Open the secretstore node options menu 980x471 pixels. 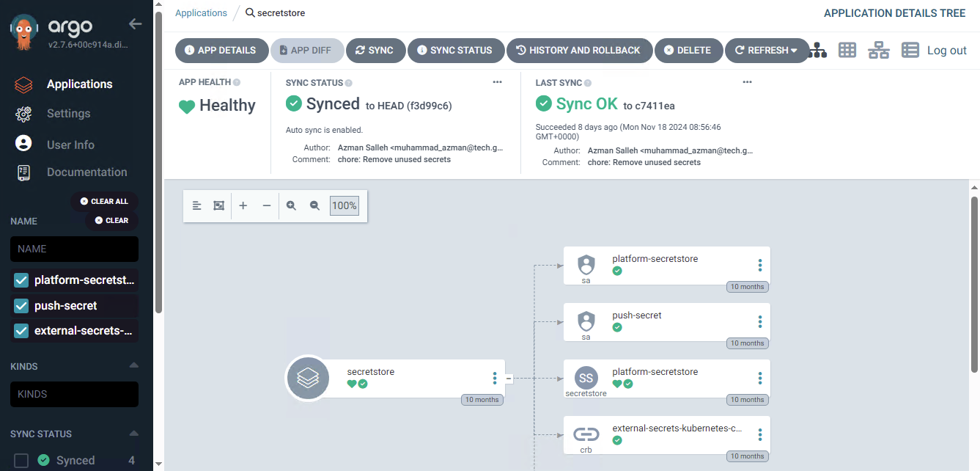(x=495, y=378)
